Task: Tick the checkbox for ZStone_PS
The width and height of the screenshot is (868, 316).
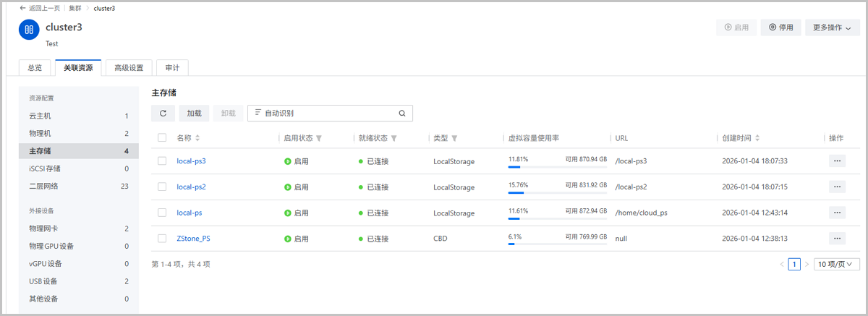Action: coord(162,239)
